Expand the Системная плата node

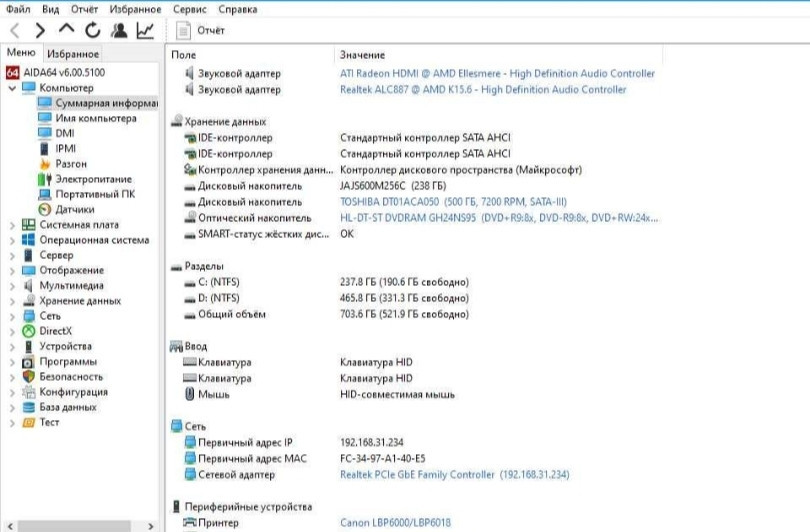12,225
